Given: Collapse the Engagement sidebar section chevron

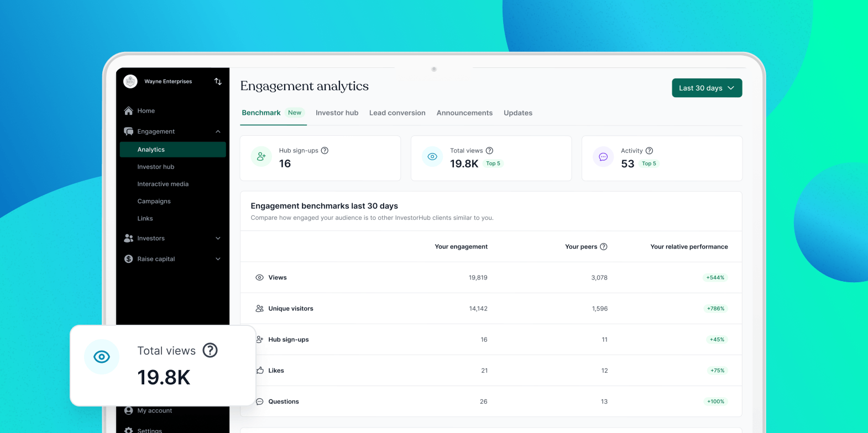Looking at the screenshot, I should click(218, 131).
